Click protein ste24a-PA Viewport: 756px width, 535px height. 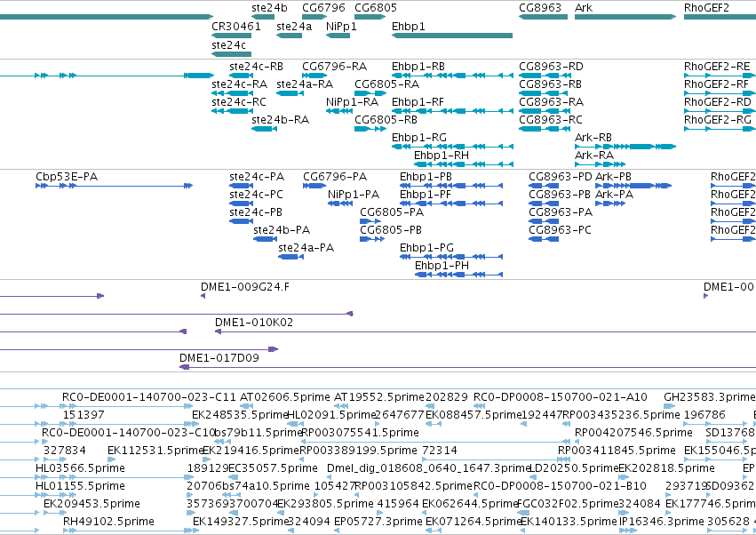pyautogui.click(x=306, y=248)
